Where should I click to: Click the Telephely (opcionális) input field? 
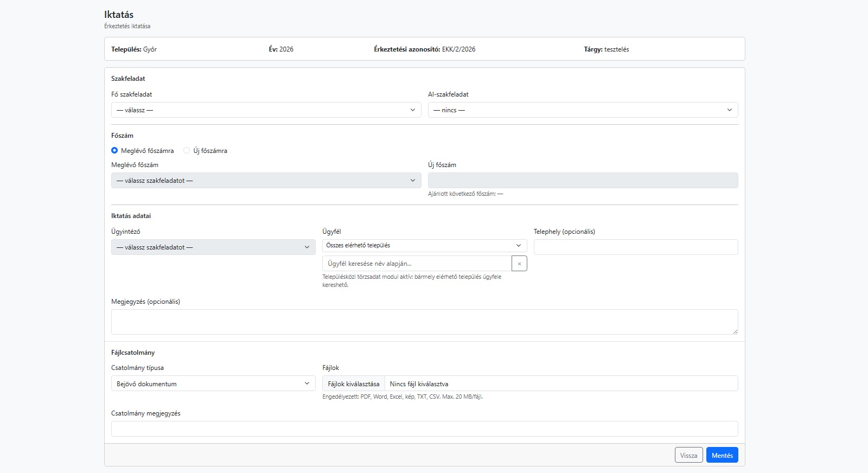click(x=636, y=247)
